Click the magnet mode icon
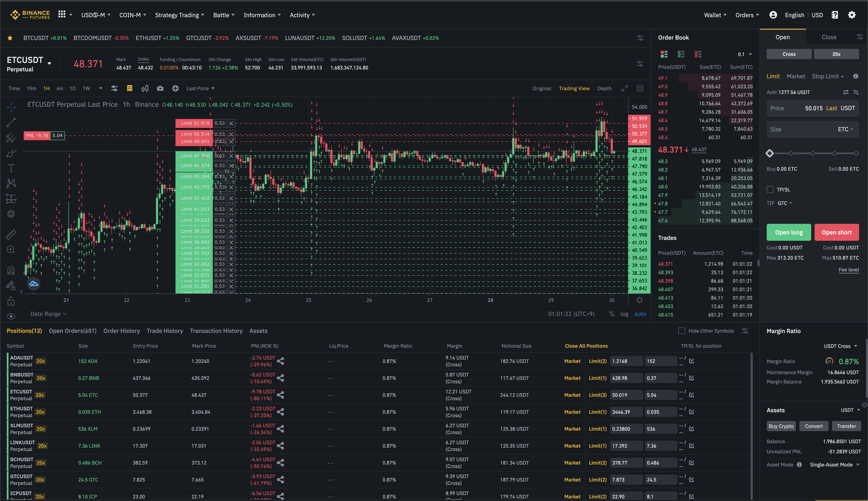The width and height of the screenshot is (868, 501). point(11,270)
